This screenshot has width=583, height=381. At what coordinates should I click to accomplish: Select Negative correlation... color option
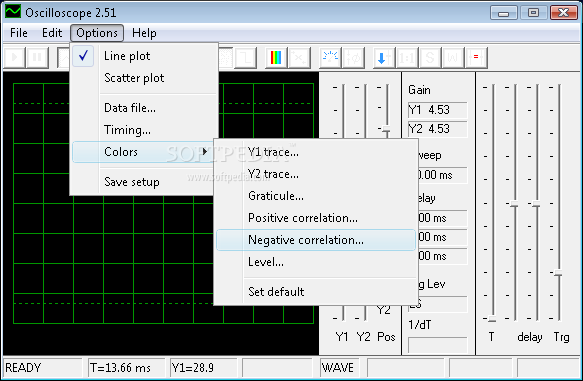(316, 240)
